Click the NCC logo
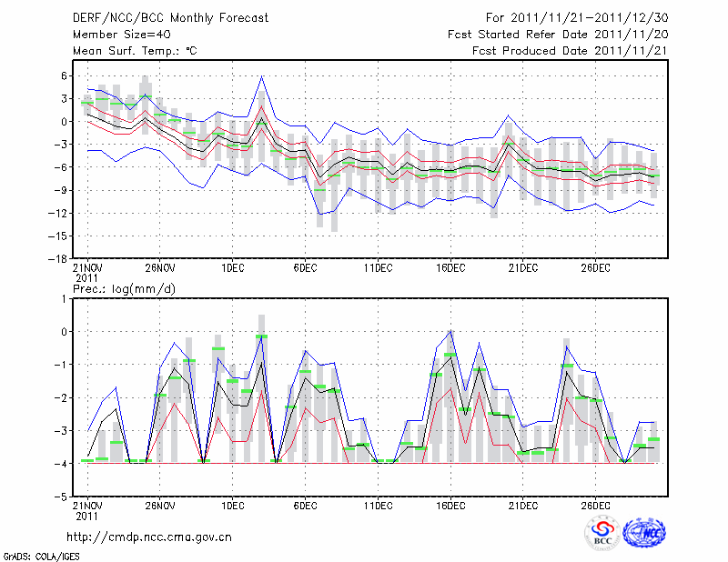 [x=643, y=534]
